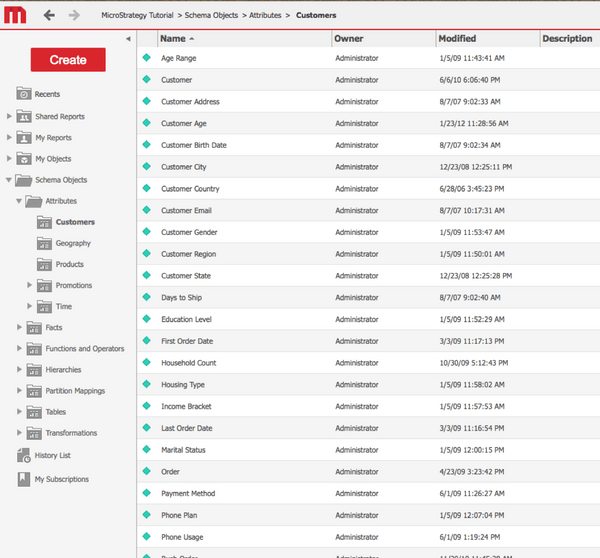Click the My Subscriptions bookmark icon
The width and height of the screenshot is (600, 558).
(24, 479)
